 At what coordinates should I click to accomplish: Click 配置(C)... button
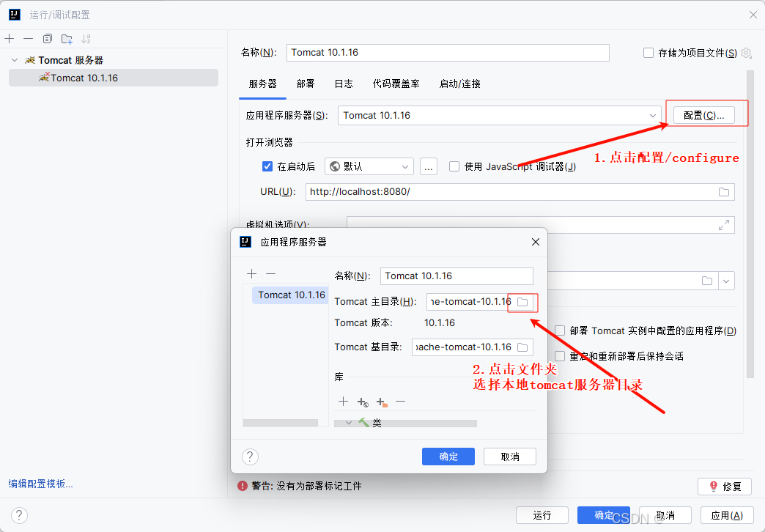tap(703, 116)
